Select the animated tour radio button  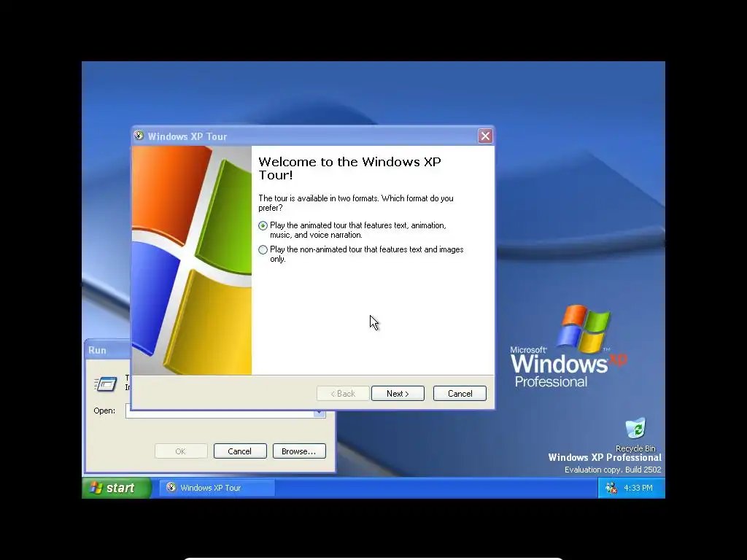263,226
